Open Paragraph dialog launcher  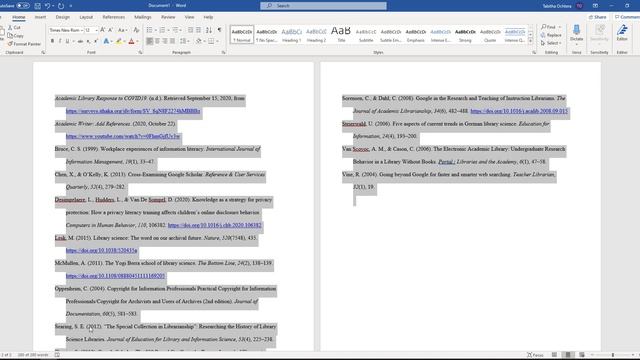(x=224, y=53)
